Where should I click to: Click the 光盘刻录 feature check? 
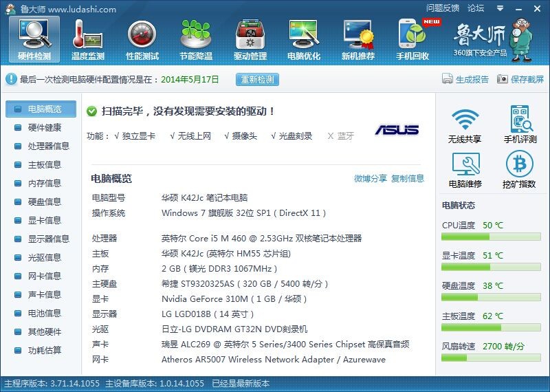pos(291,135)
